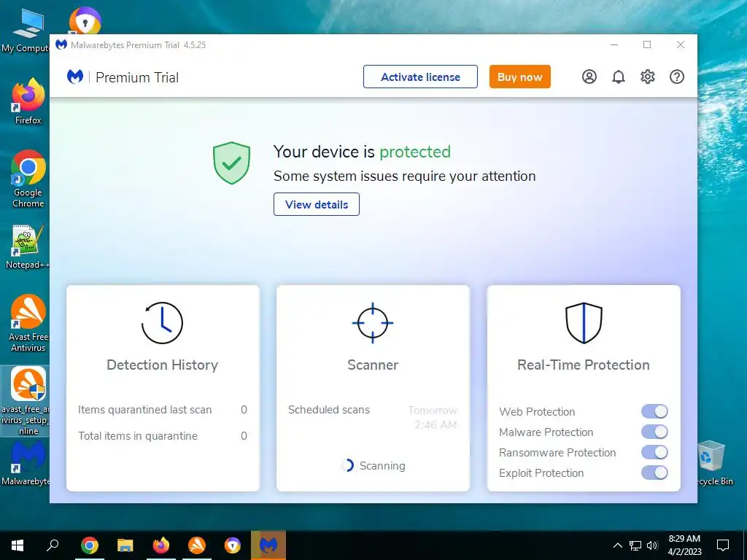The image size is (747, 560).
Task: Click the Activate license button
Action: point(420,77)
